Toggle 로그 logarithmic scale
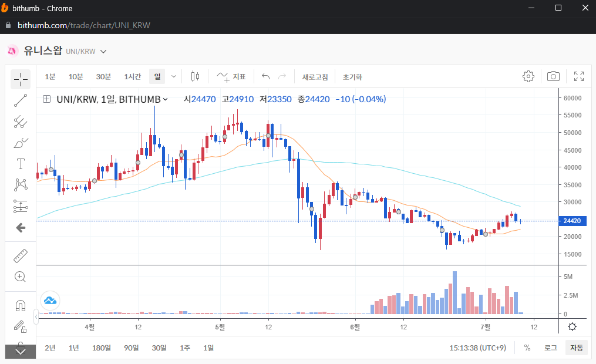596x364 pixels. pos(551,348)
